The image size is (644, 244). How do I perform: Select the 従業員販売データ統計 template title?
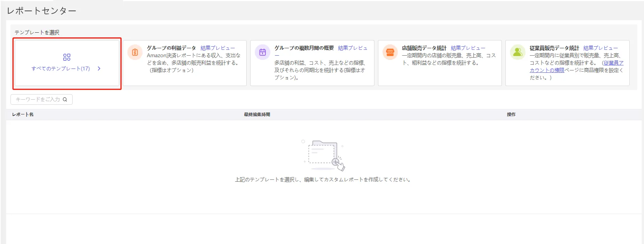pyautogui.click(x=554, y=48)
